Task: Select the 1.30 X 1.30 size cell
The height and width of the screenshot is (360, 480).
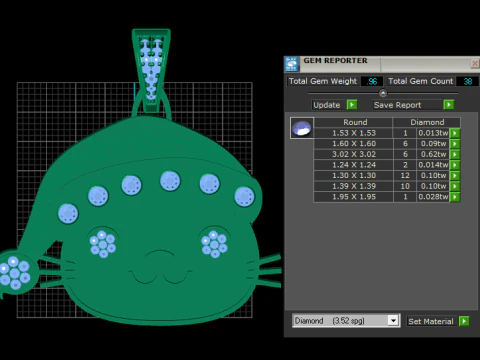Action: [354, 176]
